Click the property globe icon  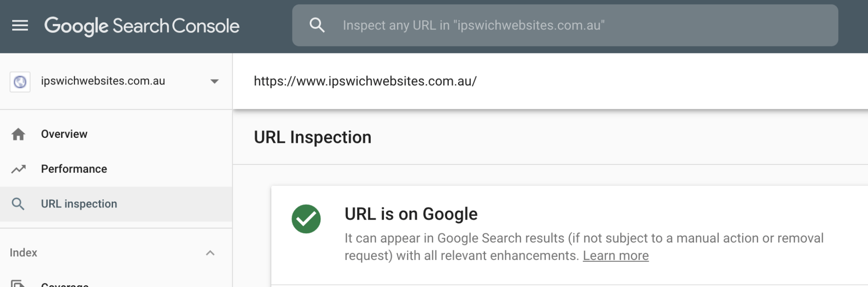click(x=20, y=82)
